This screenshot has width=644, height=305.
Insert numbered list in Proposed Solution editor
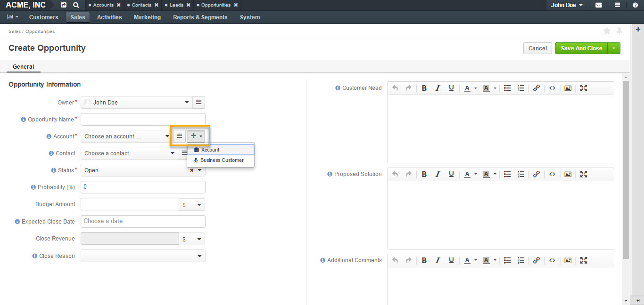[x=521, y=174]
